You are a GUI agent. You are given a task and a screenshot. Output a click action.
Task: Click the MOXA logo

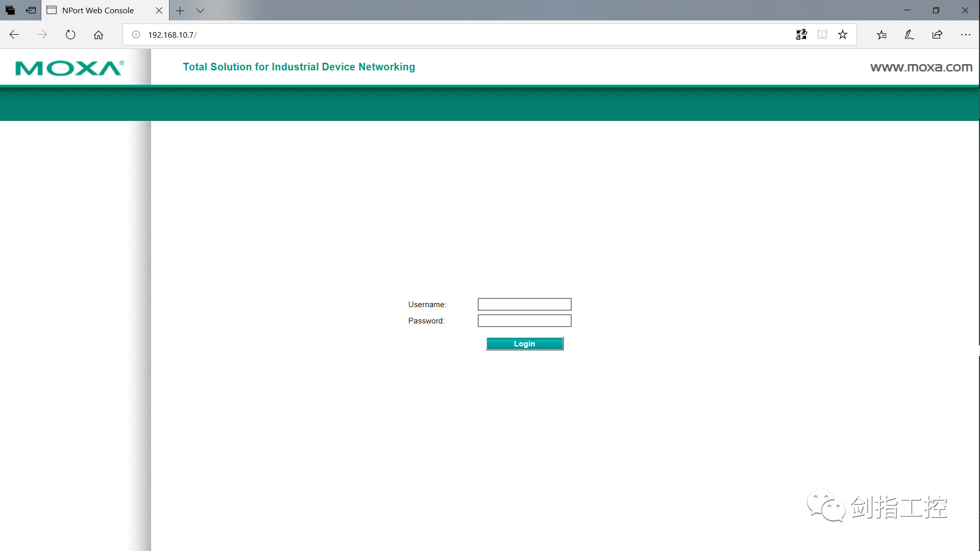(x=70, y=68)
